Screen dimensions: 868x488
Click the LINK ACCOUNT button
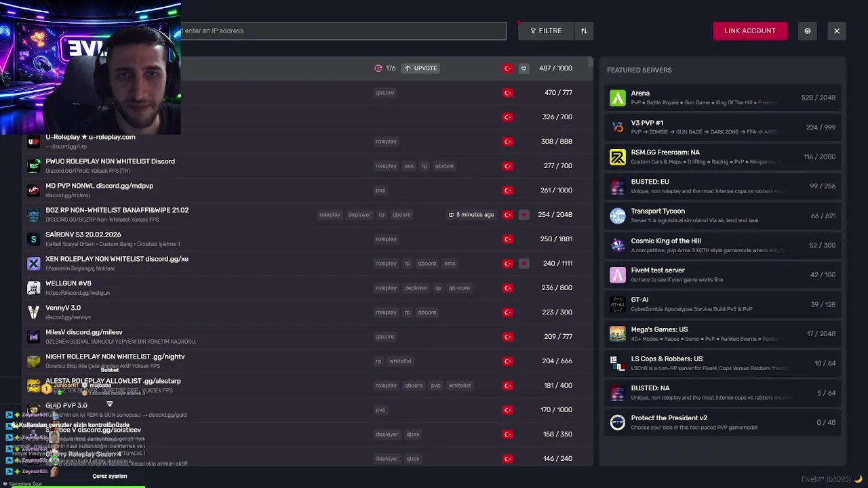tap(750, 30)
